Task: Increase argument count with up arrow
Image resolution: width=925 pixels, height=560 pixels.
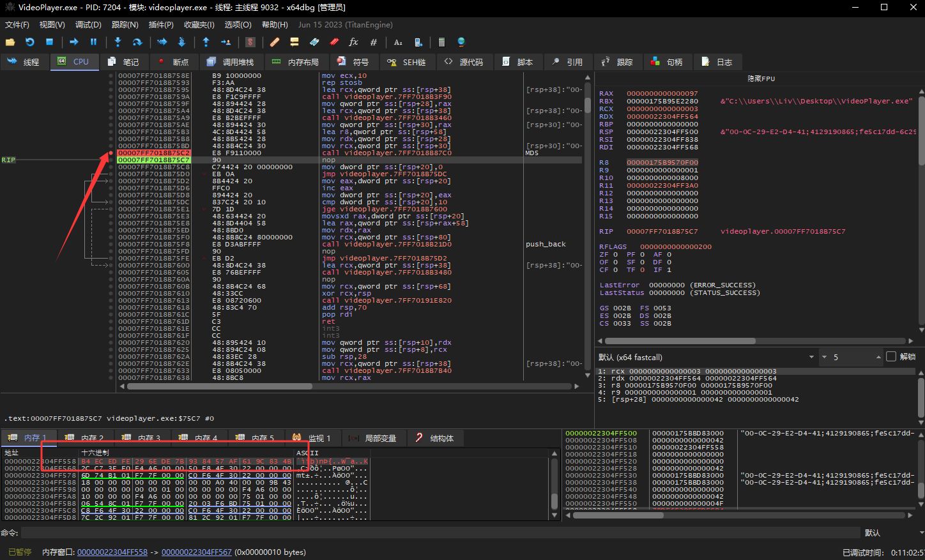Action: 879,357
